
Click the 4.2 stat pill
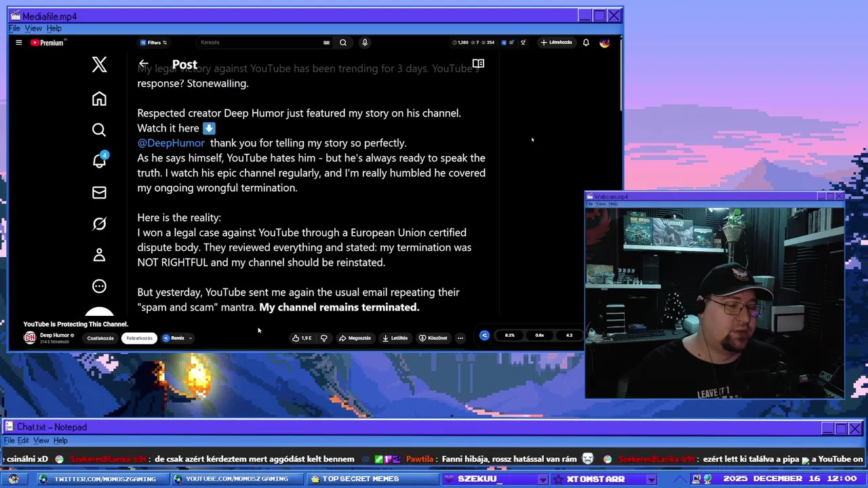[569, 335]
